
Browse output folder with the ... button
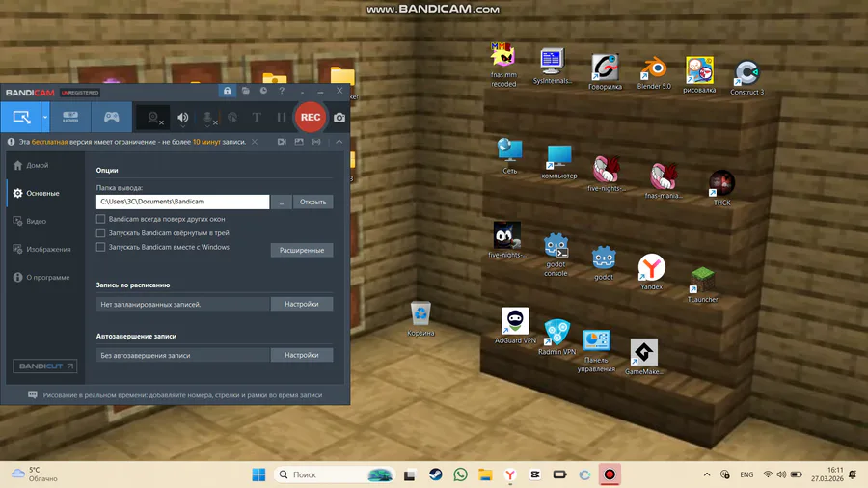282,202
